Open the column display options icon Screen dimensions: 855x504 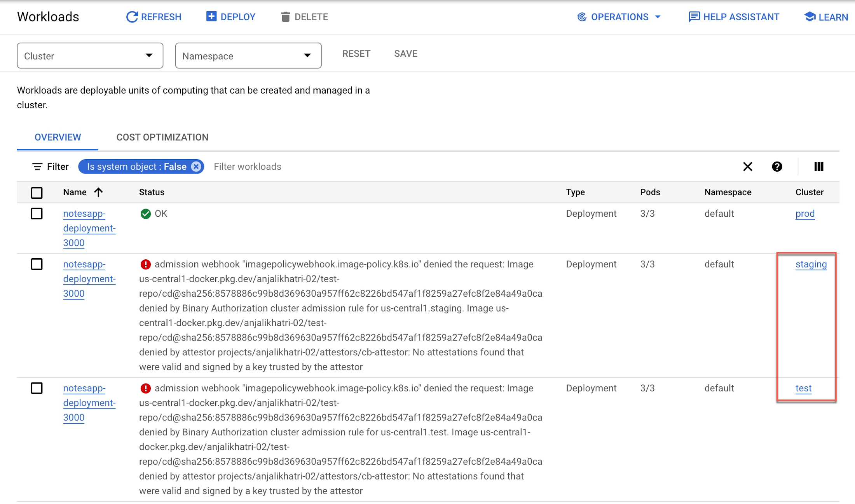click(x=819, y=167)
